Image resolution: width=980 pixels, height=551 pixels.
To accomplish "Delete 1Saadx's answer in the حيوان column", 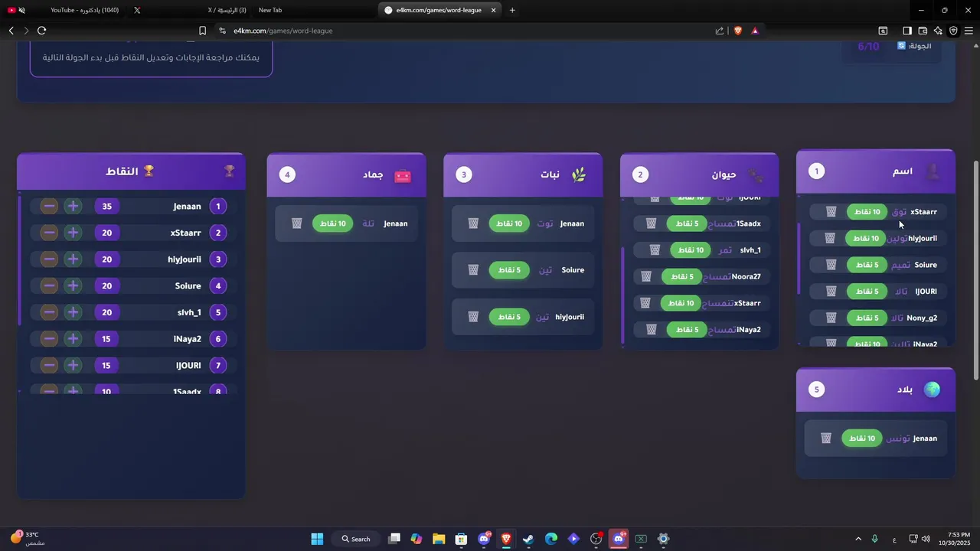I will (652, 223).
